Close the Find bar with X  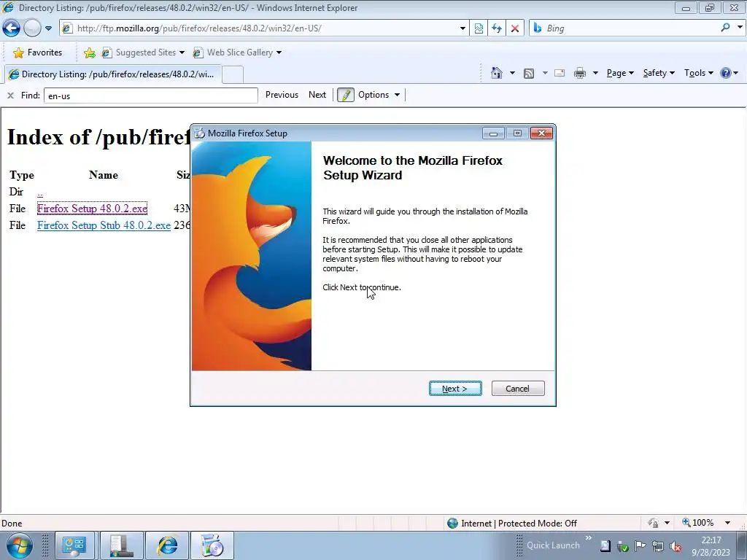coord(10,96)
